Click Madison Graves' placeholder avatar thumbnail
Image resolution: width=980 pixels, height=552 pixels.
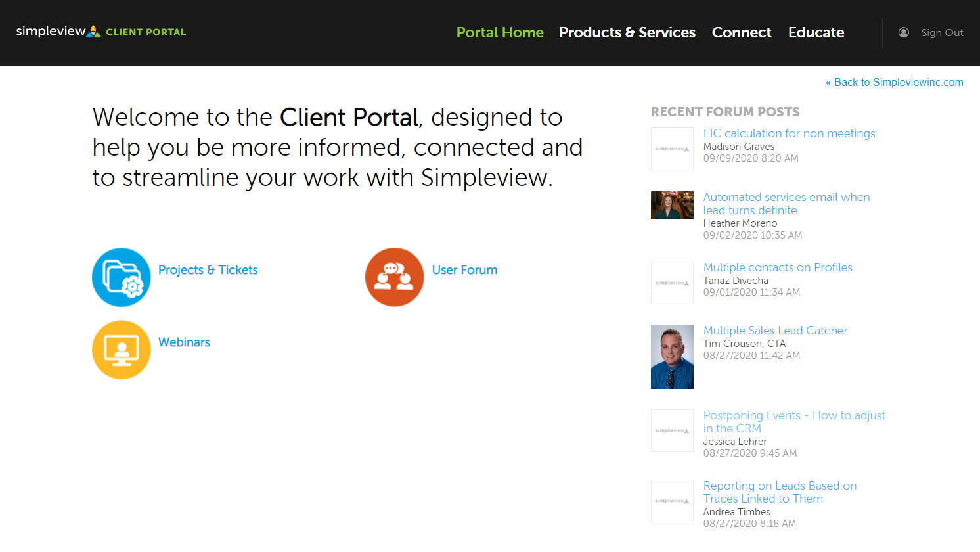click(672, 149)
